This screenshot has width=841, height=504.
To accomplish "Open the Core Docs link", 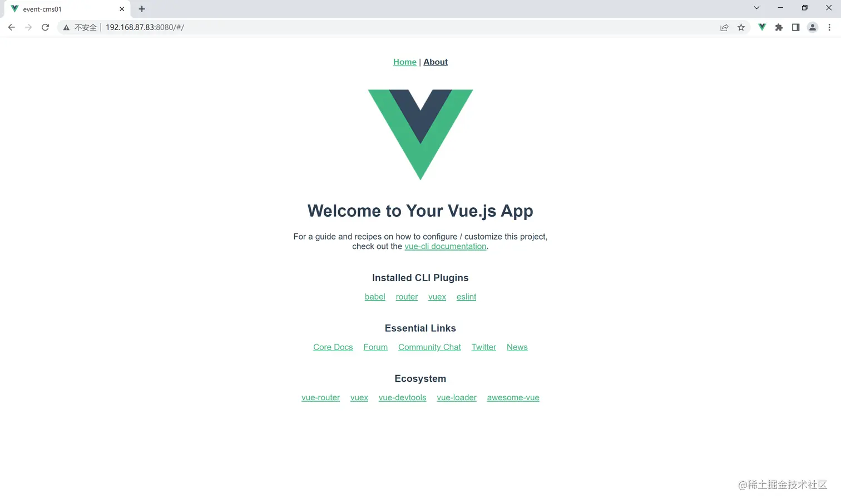I will tap(333, 347).
